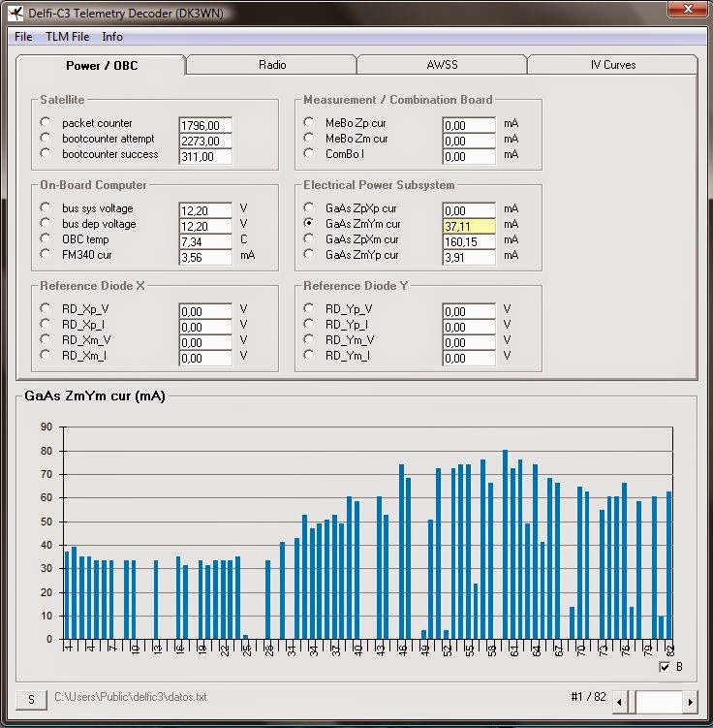
Task: Select the RD_Ym_I radio button
Action: tap(308, 355)
